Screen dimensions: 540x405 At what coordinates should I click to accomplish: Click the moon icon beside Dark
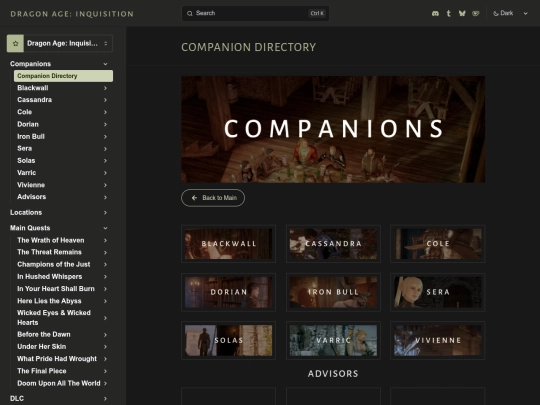496,13
